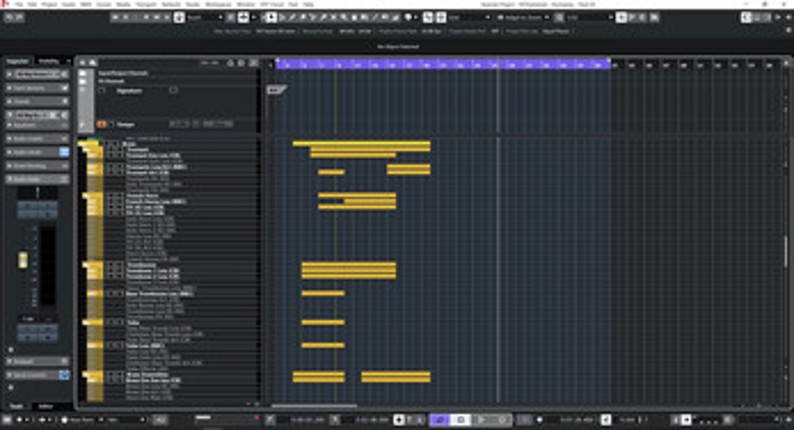Image resolution: width=794 pixels, height=430 pixels.
Task: Click the Redo arrow in toolbar
Action: (19, 17)
